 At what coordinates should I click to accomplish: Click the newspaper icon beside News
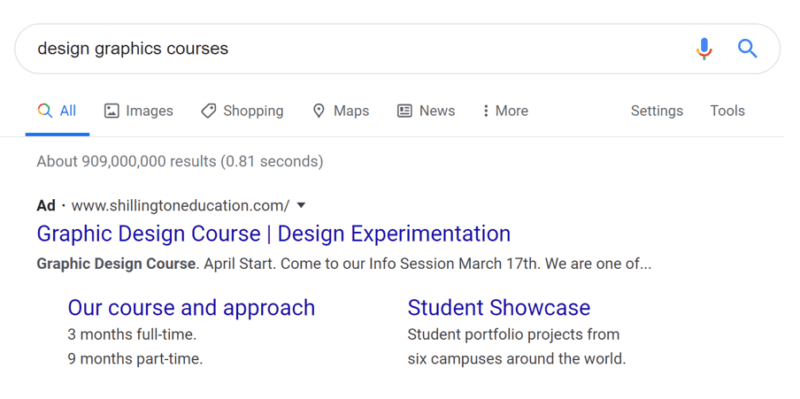pos(405,111)
